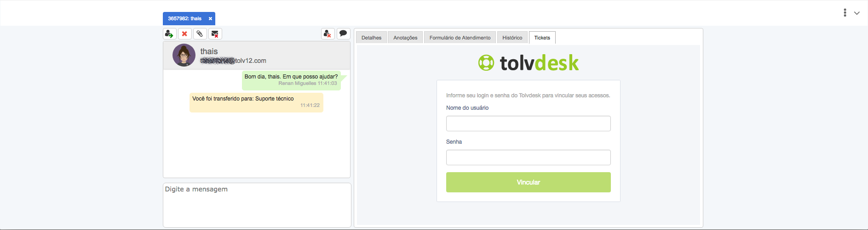Click the speech bubble icon
Viewport: 868px width, 230px height.
click(343, 34)
